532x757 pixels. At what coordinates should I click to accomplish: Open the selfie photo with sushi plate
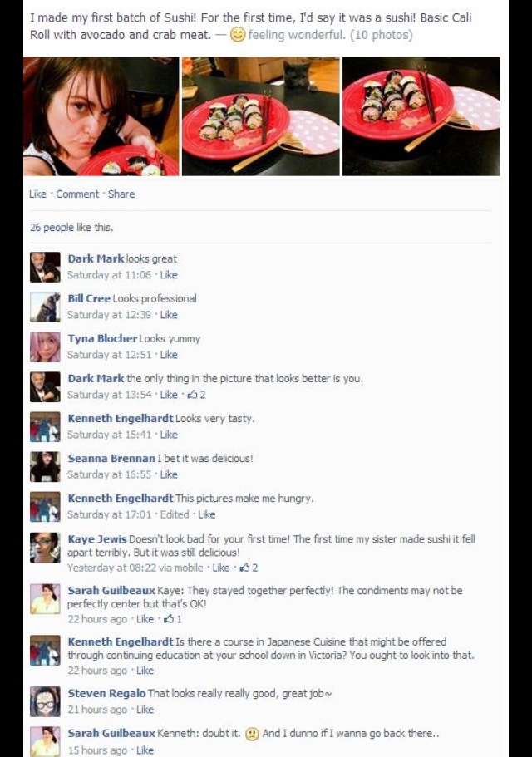(x=101, y=116)
